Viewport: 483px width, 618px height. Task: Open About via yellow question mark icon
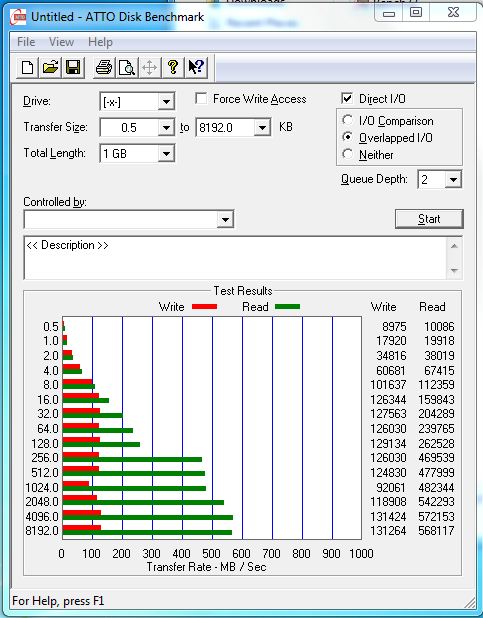173,67
